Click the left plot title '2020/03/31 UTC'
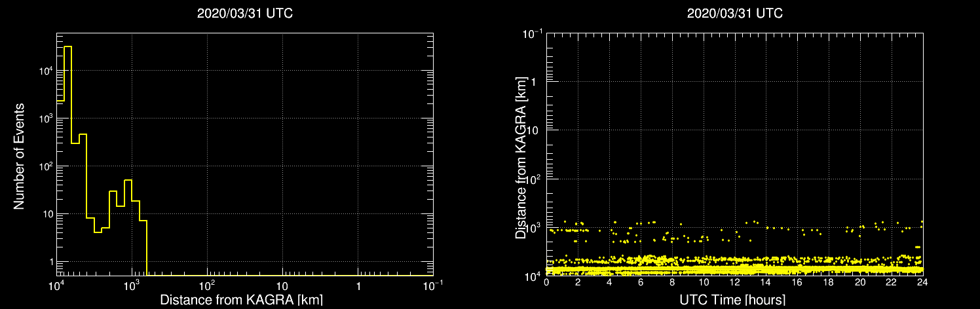The width and height of the screenshot is (980, 309). (x=244, y=14)
